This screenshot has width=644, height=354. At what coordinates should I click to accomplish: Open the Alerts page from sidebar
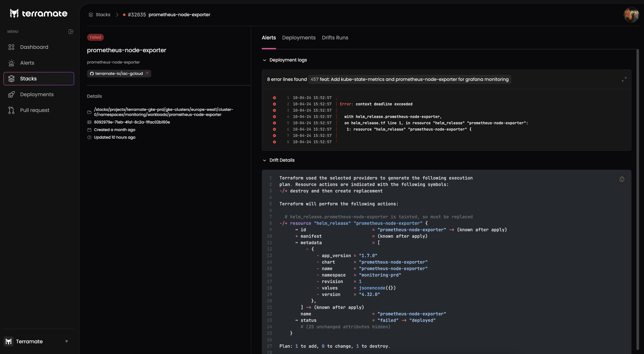tap(27, 63)
